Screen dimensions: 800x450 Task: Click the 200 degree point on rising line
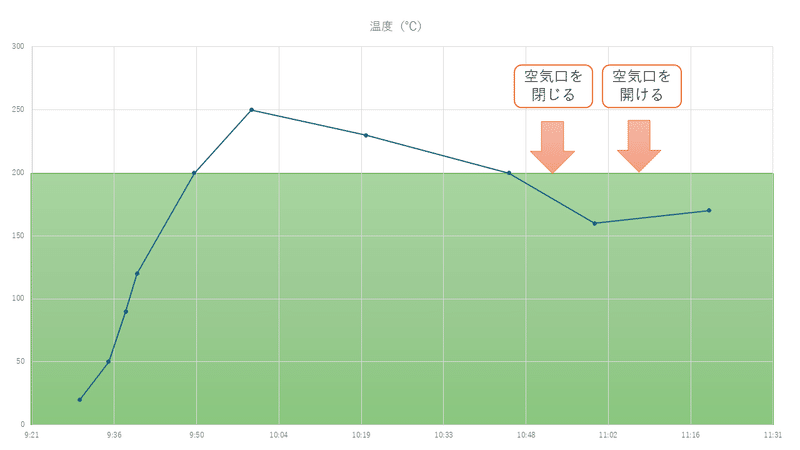194,173
